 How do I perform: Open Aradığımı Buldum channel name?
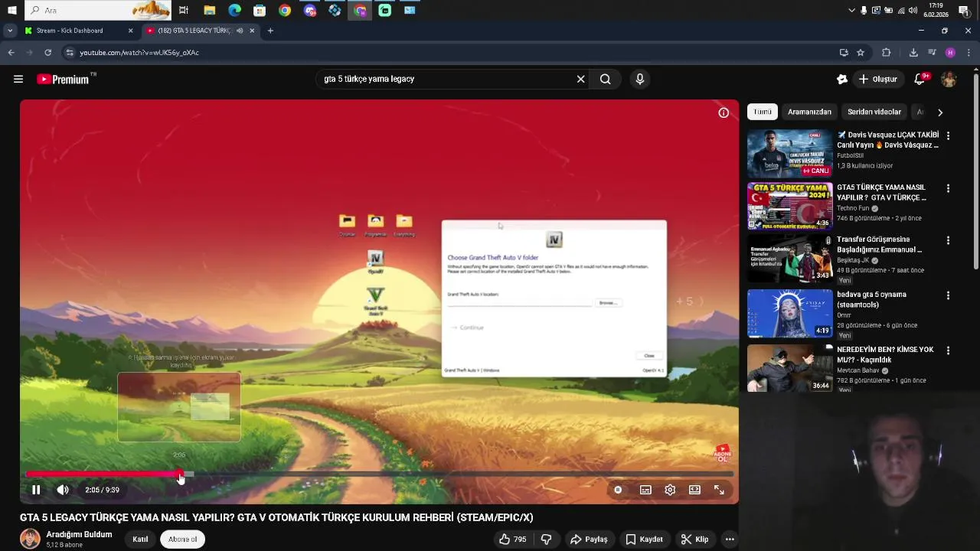click(79, 535)
